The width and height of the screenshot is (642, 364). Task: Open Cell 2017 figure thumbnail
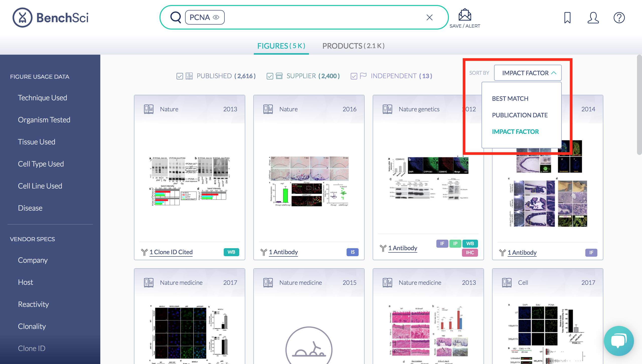click(x=548, y=334)
